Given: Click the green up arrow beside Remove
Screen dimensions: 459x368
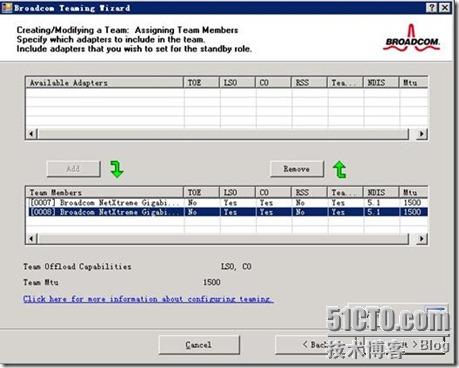Looking at the screenshot, I should coord(340,169).
